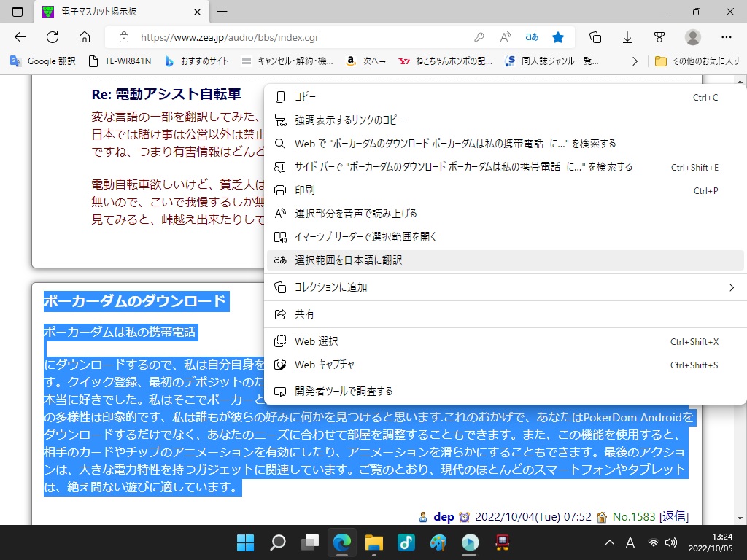This screenshot has width=747, height=560.
Task: Open a new tab with the plus button
Action: pos(222,12)
